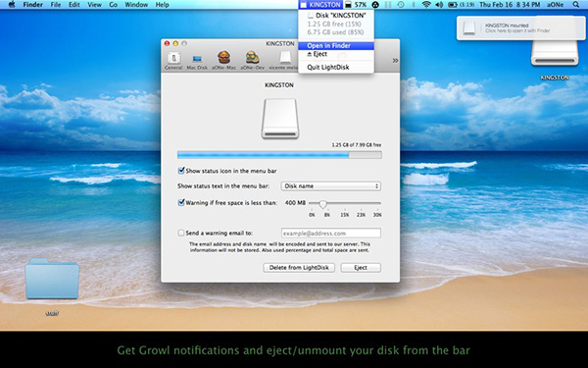Open the Go menu
Screen dimensions: 588x368
114,5
